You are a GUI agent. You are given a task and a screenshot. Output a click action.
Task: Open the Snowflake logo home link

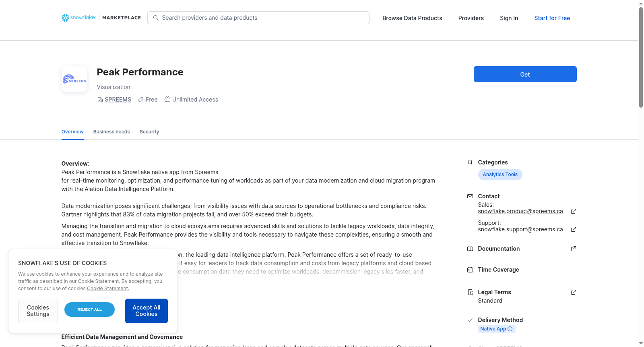[x=78, y=18]
